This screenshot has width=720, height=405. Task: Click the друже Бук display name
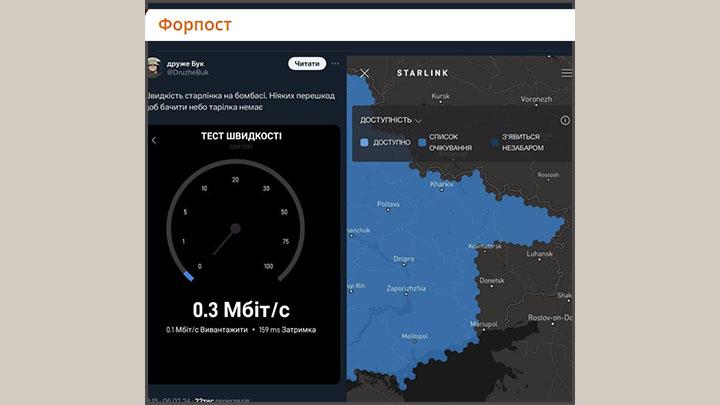pyautogui.click(x=186, y=64)
